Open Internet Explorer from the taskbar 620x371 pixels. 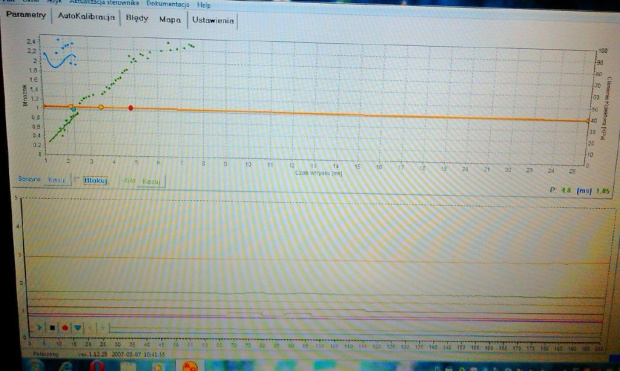tap(66, 366)
